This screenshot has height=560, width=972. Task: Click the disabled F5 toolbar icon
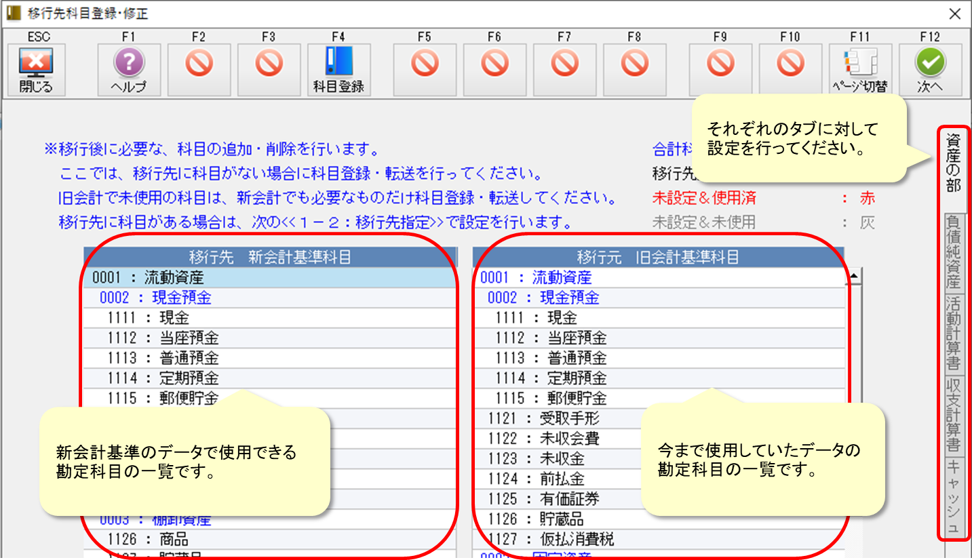tap(425, 70)
